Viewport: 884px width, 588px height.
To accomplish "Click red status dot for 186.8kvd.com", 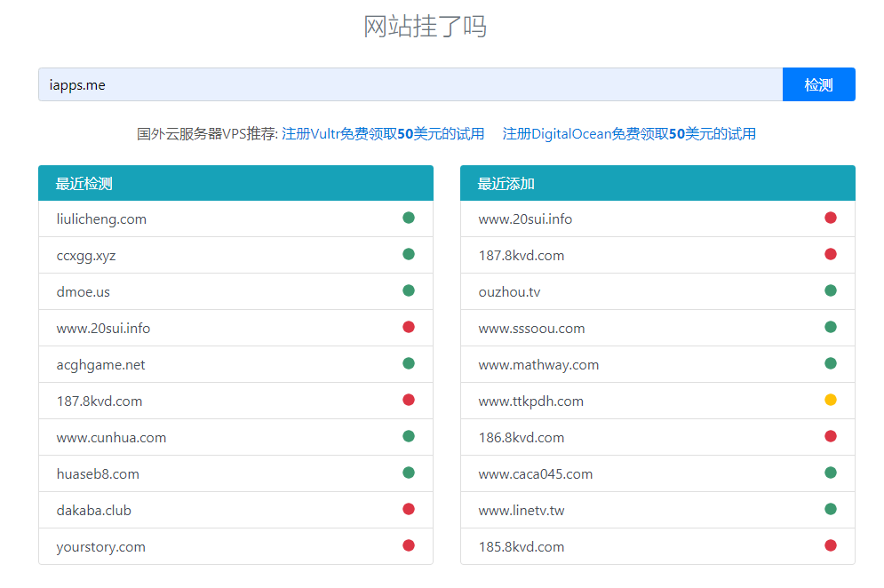I will [x=831, y=436].
